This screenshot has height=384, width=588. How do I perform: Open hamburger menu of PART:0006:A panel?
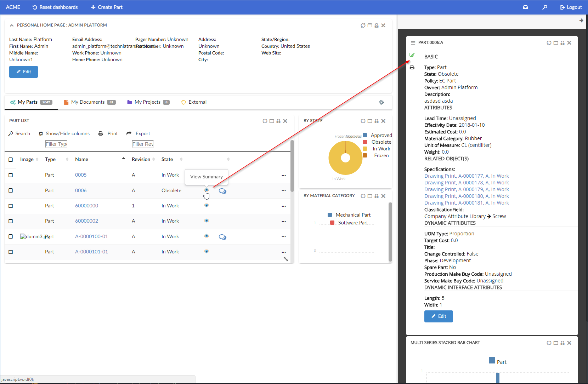tap(413, 43)
